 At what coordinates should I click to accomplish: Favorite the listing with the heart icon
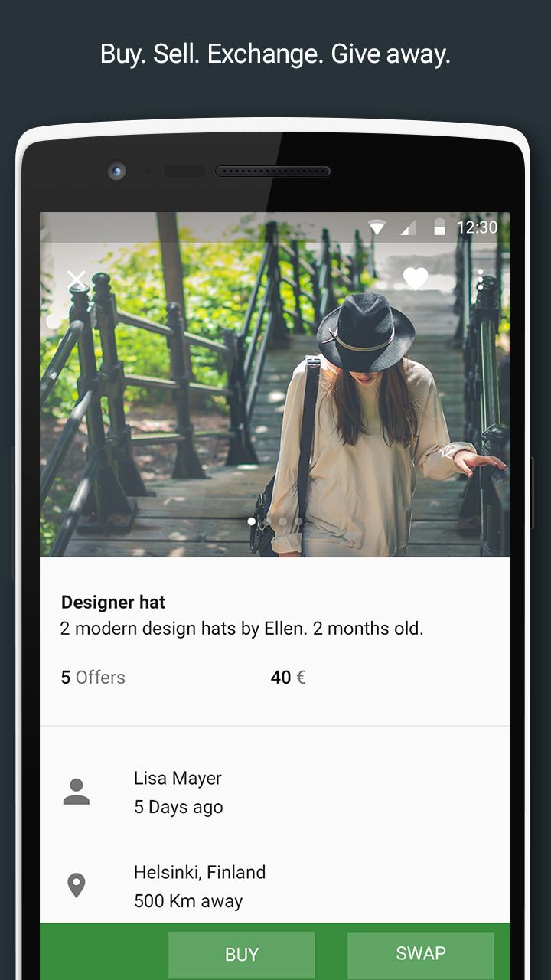(x=416, y=279)
